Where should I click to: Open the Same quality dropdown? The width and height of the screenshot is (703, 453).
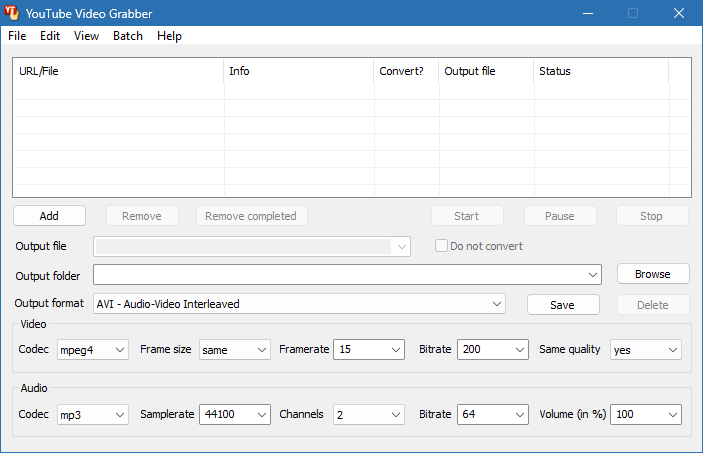pyautogui.click(x=646, y=350)
